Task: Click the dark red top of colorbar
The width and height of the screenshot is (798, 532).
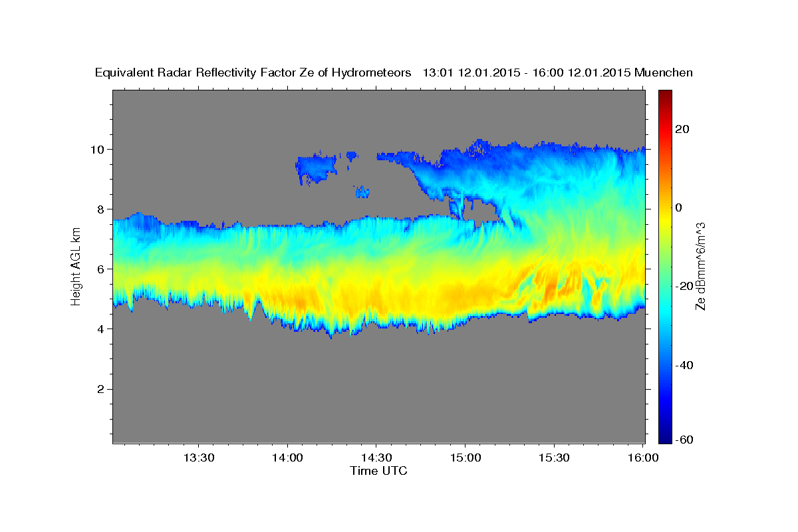Action: click(x=664, y=95)
